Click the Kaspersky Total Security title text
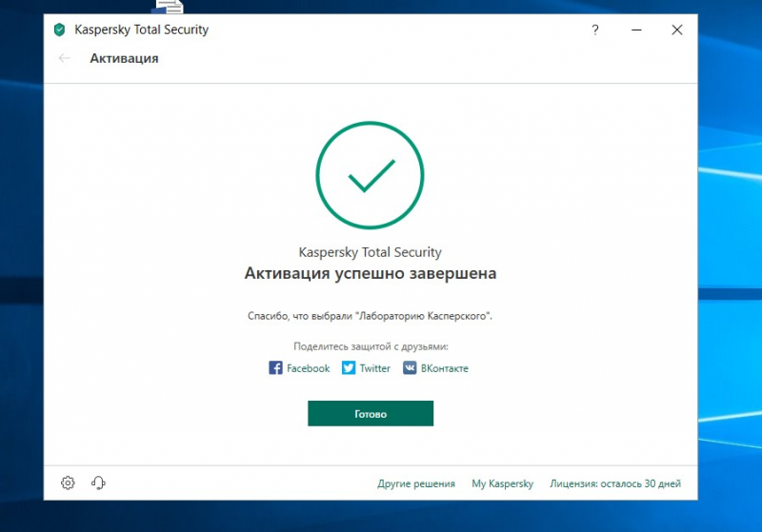Screen dimensions: 762x532 [x=141, y=30]
